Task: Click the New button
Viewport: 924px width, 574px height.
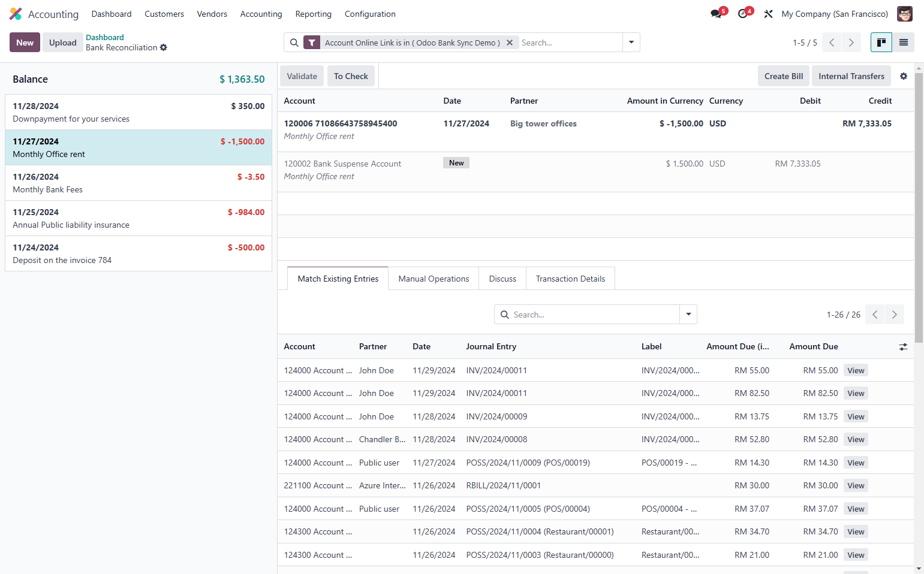Action: pos(25,43)
